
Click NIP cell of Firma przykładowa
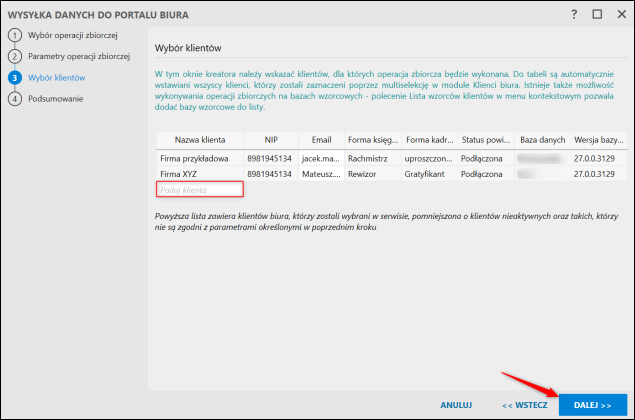pyautogui.click(x=269, y=158)
